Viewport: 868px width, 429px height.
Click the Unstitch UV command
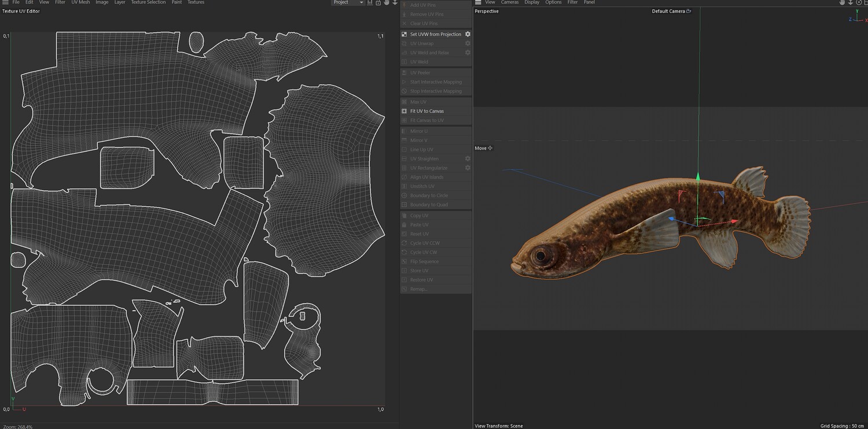tap(436, 186)
